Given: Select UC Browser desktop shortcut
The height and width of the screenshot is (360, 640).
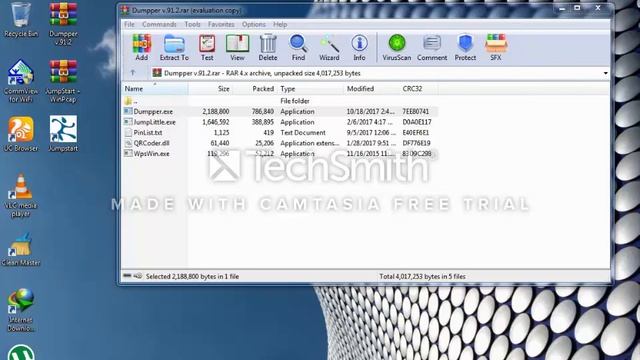Looking at the screenshot, I should 21,134.
